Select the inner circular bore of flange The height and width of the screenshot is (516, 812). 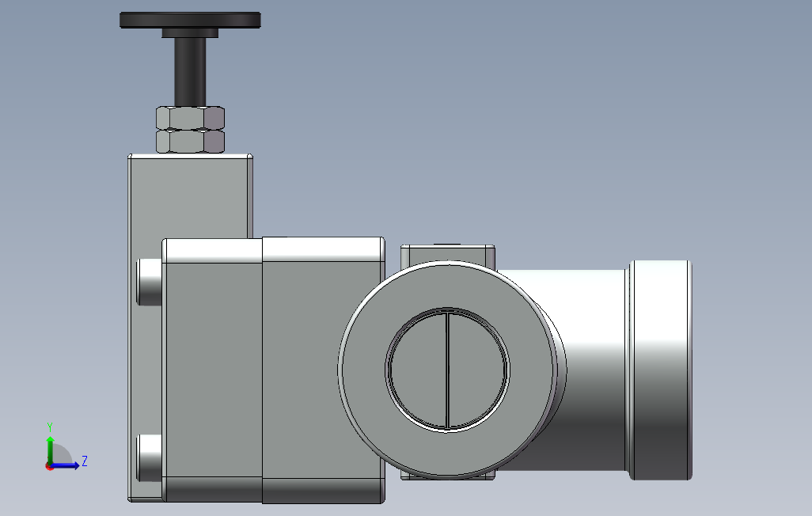click(447, 370)
